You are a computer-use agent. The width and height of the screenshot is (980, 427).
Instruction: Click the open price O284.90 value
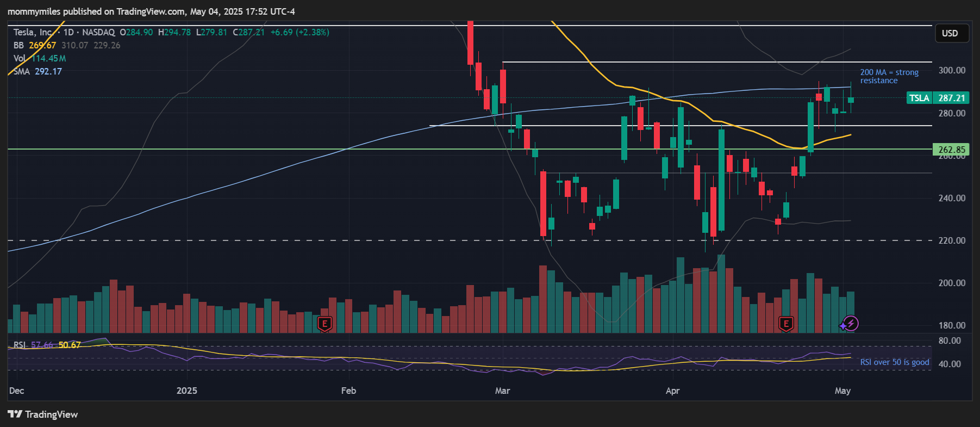click(136, 32)
